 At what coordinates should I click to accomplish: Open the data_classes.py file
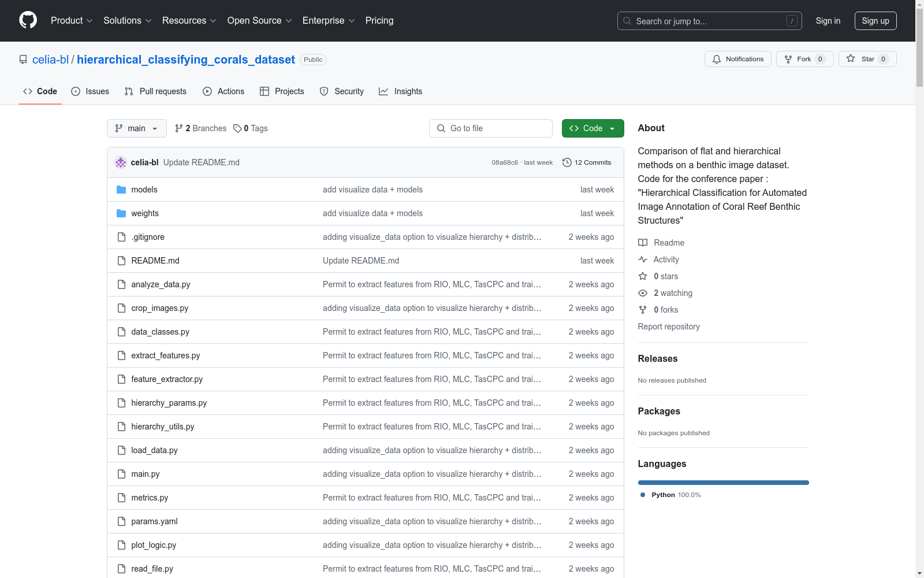[x=160, y=332]
